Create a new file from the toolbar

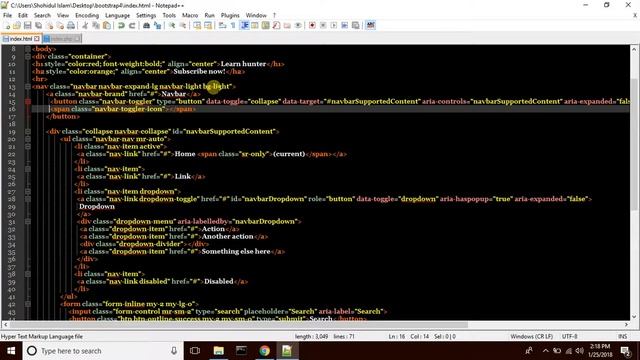pos(7,25)
